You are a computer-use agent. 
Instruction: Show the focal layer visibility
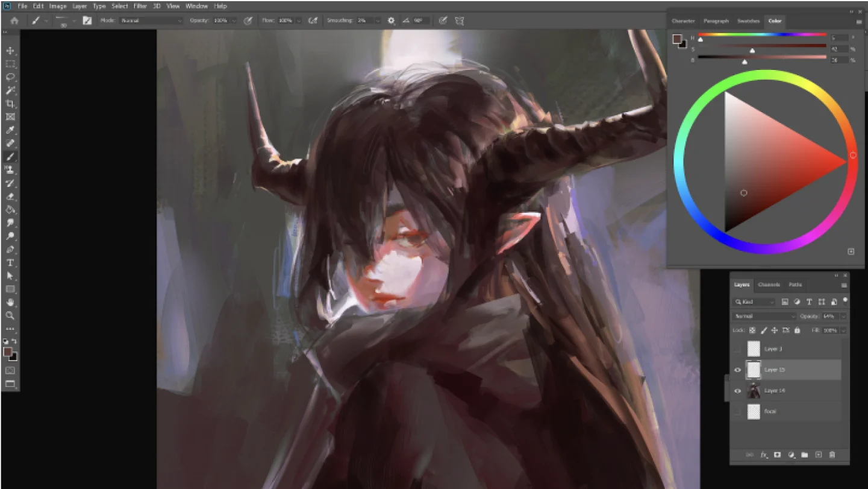point(737,412)
